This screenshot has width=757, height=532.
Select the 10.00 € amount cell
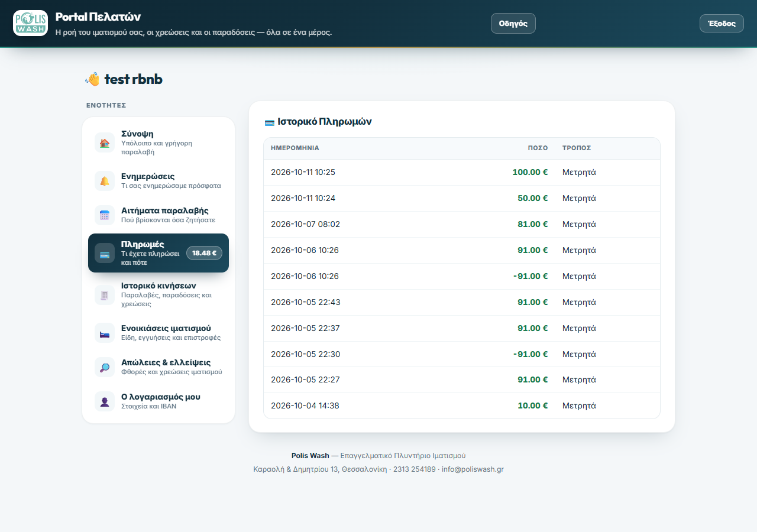533,406
